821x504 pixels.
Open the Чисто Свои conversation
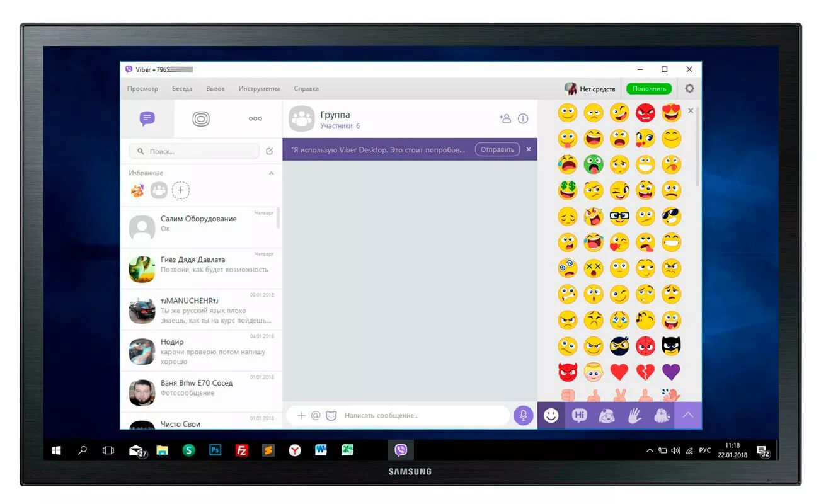coord(201,421)
